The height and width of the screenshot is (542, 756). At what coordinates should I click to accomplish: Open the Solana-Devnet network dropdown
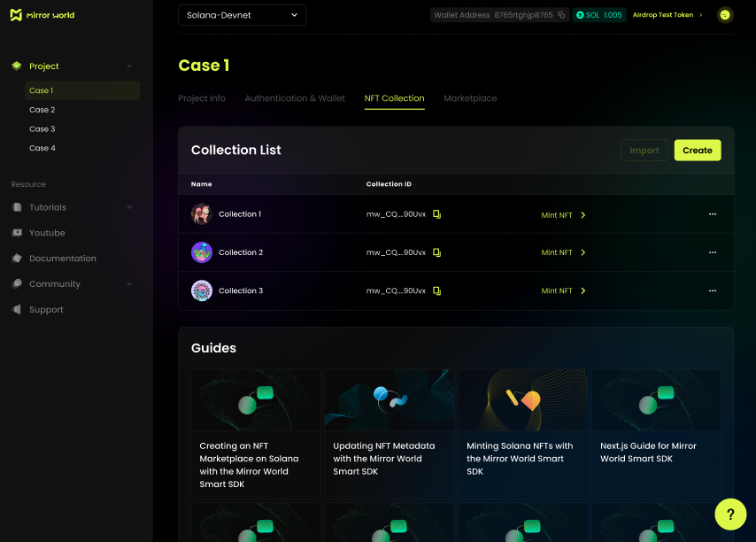click(x=242, y=15)
